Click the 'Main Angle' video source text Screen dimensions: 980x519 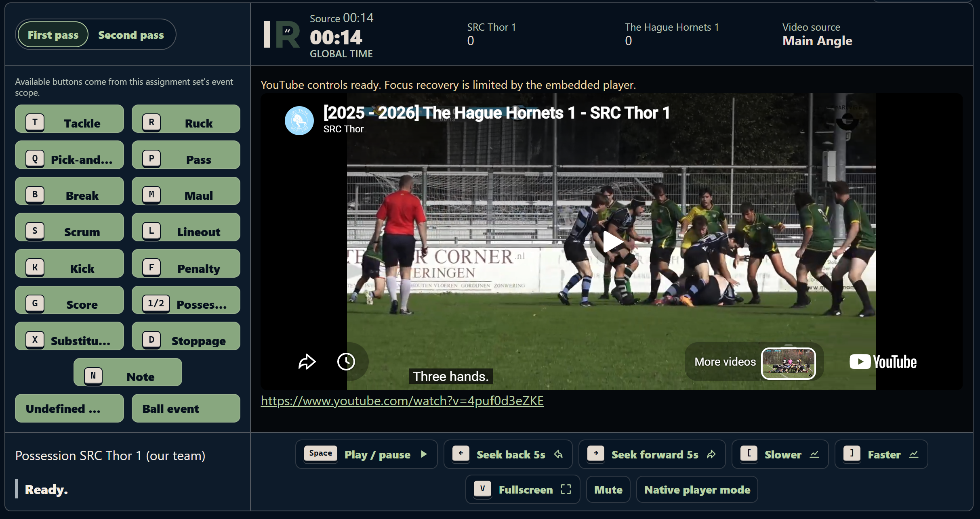click(x=817, y=41)
